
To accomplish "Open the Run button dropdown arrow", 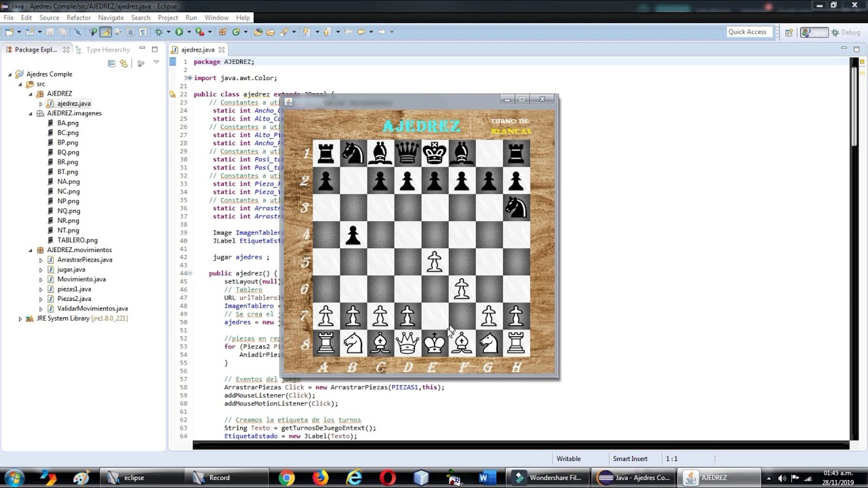I will pos(189,32).
